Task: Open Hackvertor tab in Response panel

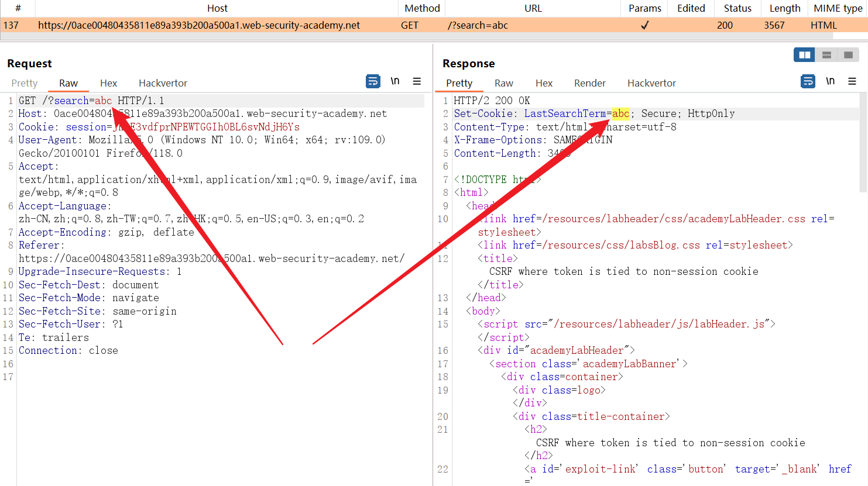Action: [x=651, y=83]
